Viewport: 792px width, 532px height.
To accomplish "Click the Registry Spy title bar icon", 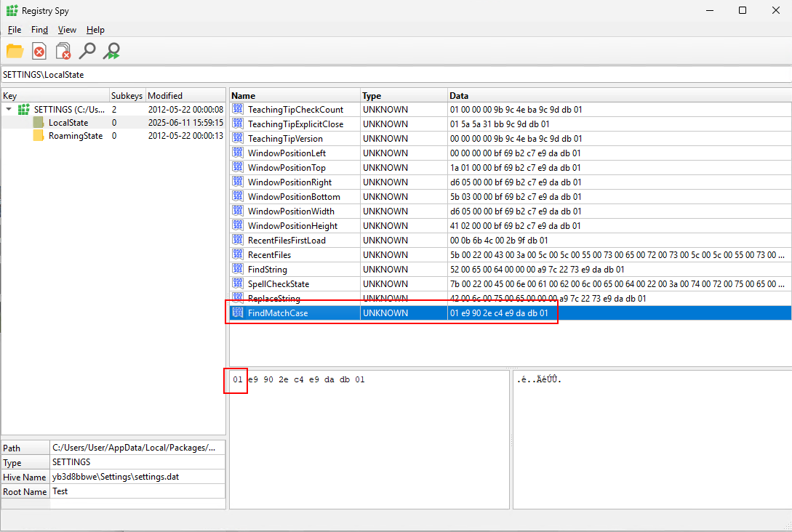I will (12, 11).
